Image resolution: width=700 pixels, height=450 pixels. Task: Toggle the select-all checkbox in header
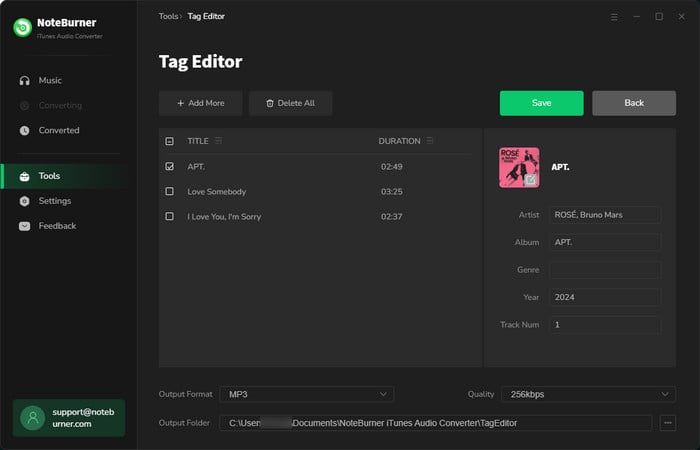coord(169,141)
